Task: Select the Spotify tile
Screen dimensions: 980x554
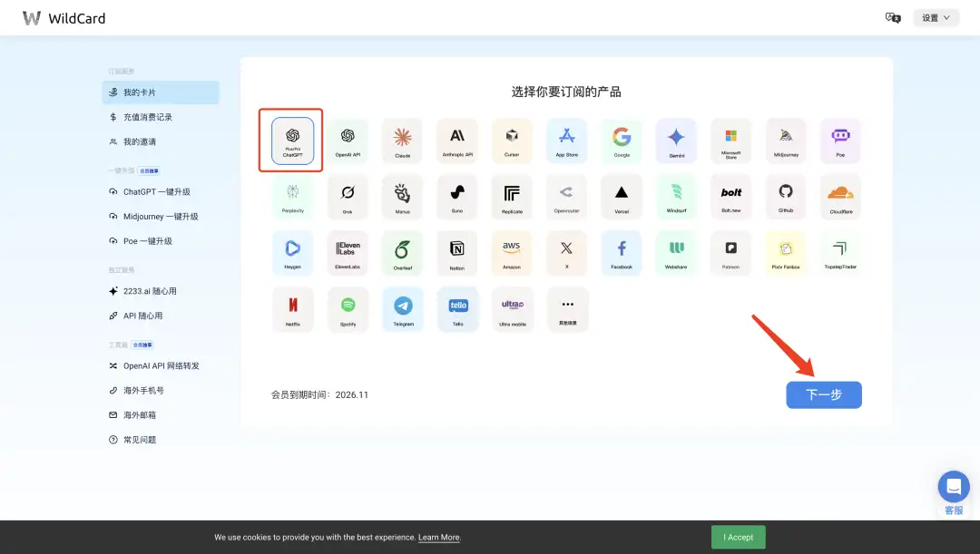Action: pyautogui.click(x=348, y=310)
